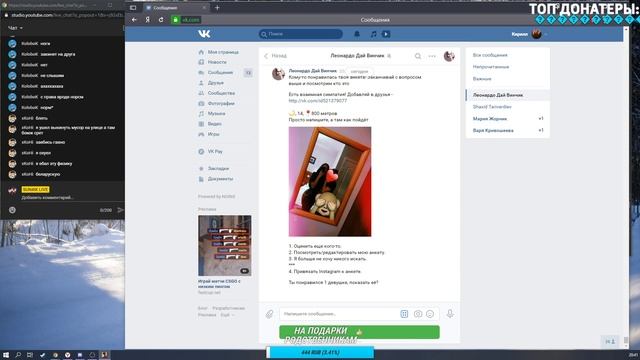Open Варя Кривошеева dialog
The height and width of the screenshot is (360, 640).
coord(507,130)
